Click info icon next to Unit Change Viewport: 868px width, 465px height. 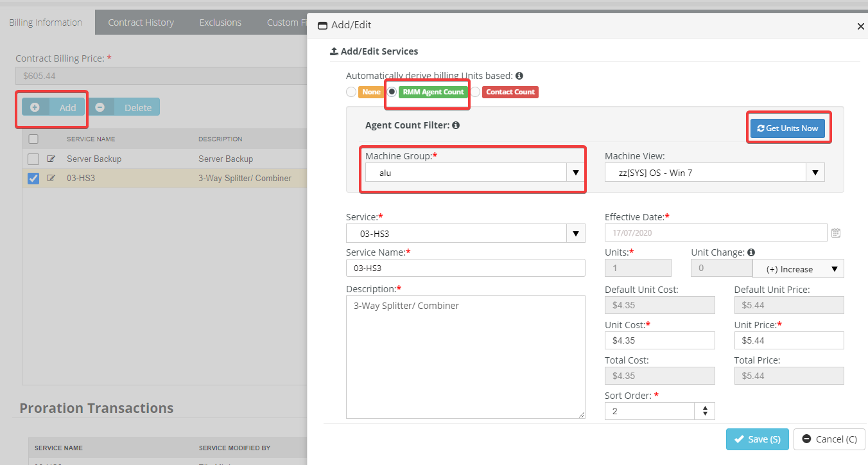click(751, 252)
